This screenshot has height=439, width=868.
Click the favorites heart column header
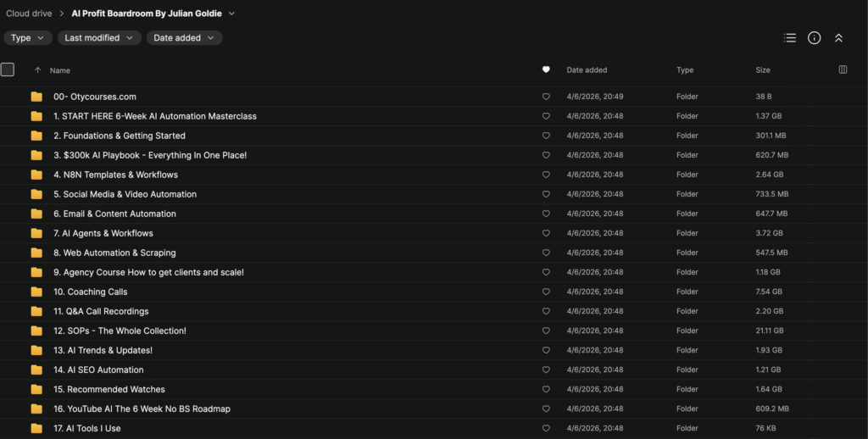point(546,70)
